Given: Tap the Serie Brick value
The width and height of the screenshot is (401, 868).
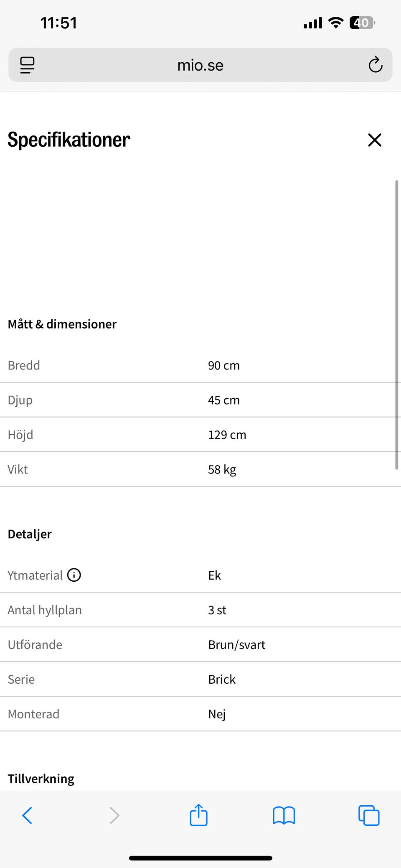Looking at the screenshot, I should click(x=222, y=679).
